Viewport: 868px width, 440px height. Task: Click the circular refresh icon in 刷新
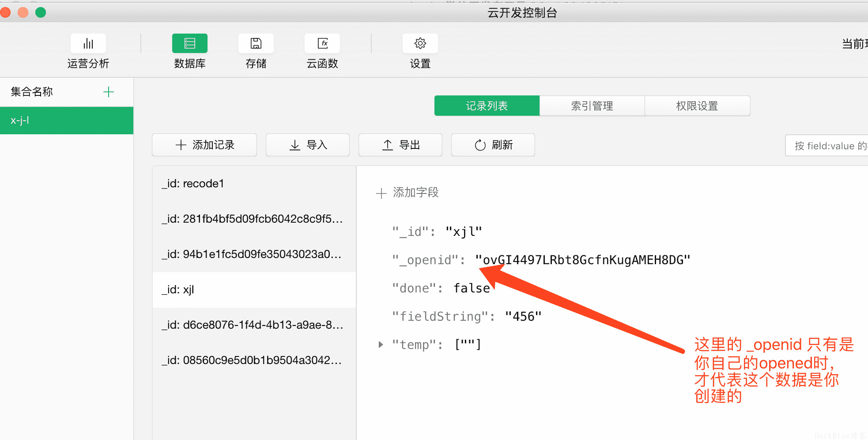pos(480,145)
